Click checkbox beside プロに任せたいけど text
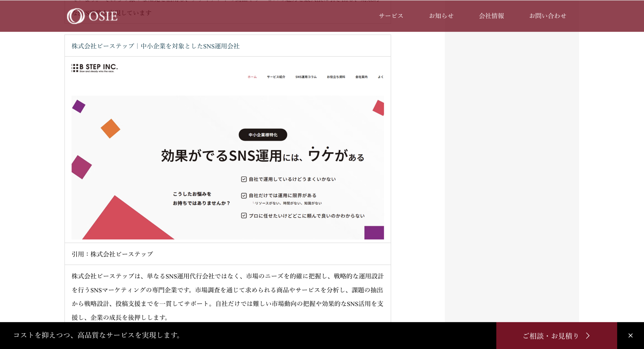Viewport: 644px width, 349px height. pos(244,216)
